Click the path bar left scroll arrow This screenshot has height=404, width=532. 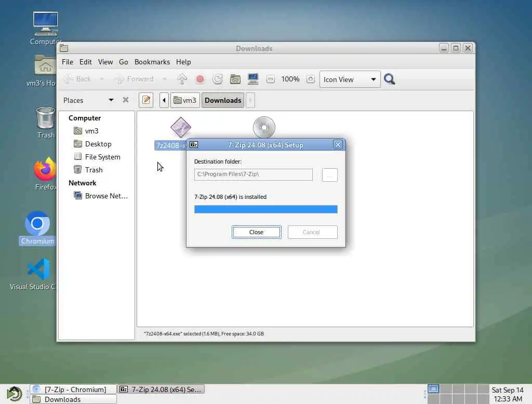[164, 100]
